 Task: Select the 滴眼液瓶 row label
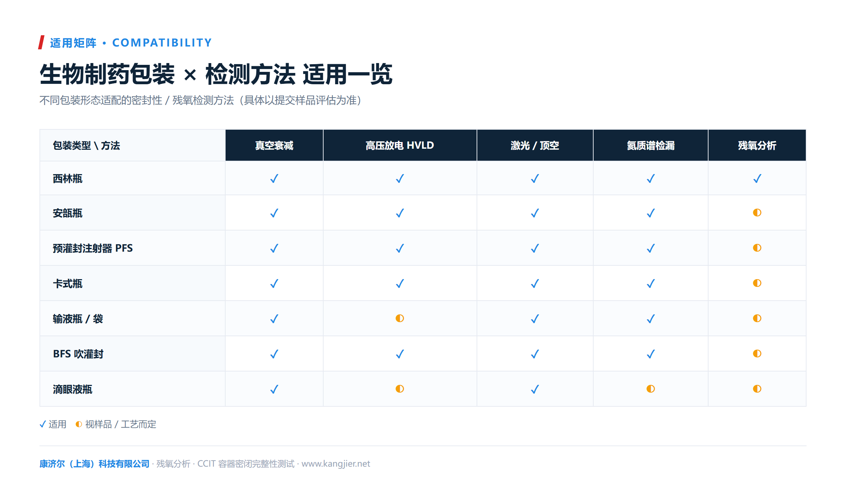click(x=73, y=389)
